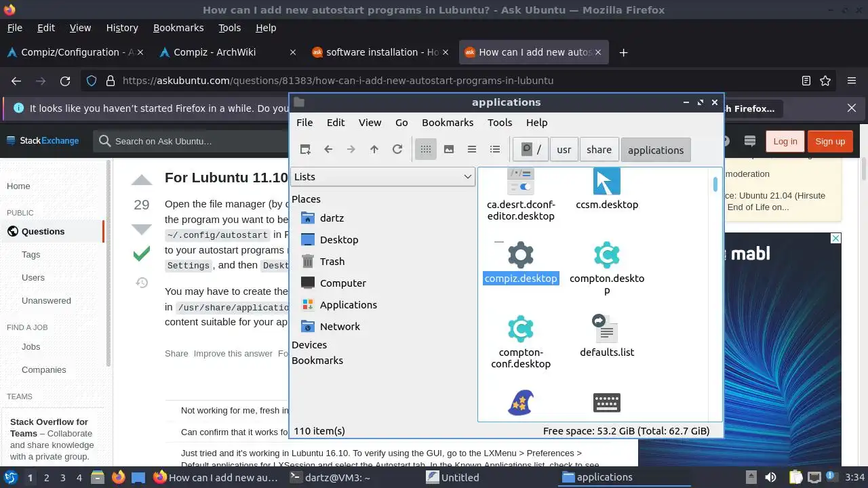Select the defaults.list file icon
868x488 pixels.
(607, 329)
